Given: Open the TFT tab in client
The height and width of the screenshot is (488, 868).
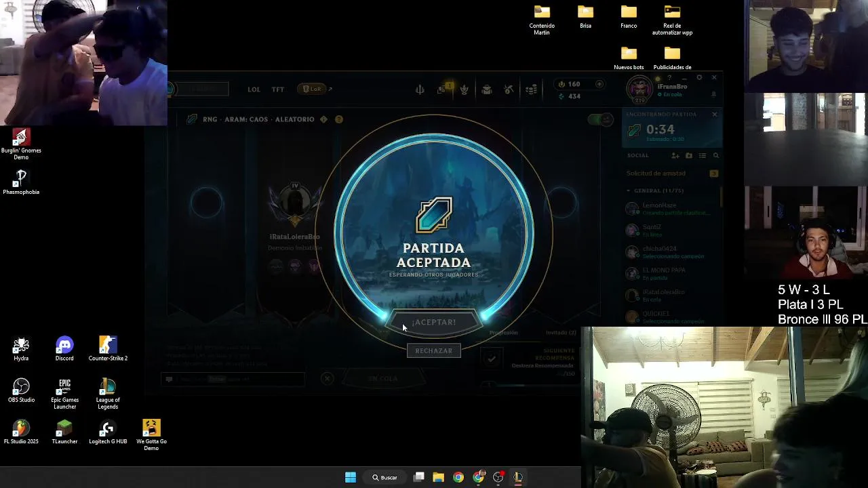Looking at the screenshot, I should [x=278, y=89].
